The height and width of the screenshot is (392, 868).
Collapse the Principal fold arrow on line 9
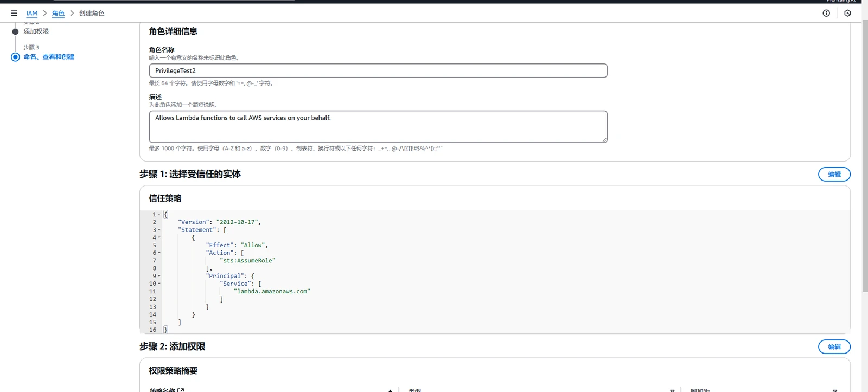pyautogui.click(x=159, y=276)
